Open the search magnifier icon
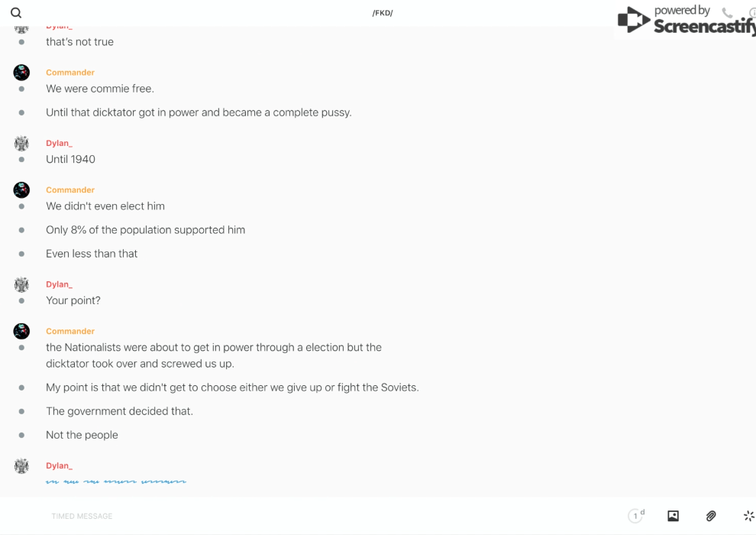756x535 pixels. click(x=16, y=13)
